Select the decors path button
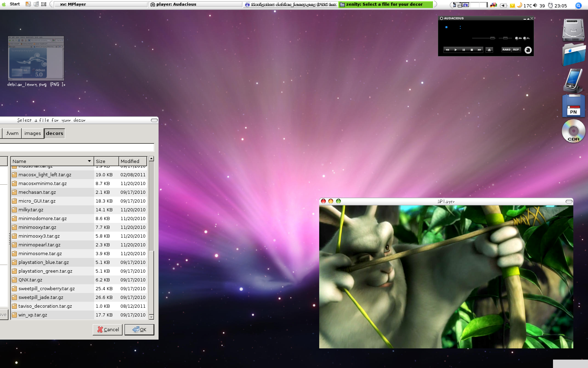Screen dimensions: 588x368 coord(55,133)
